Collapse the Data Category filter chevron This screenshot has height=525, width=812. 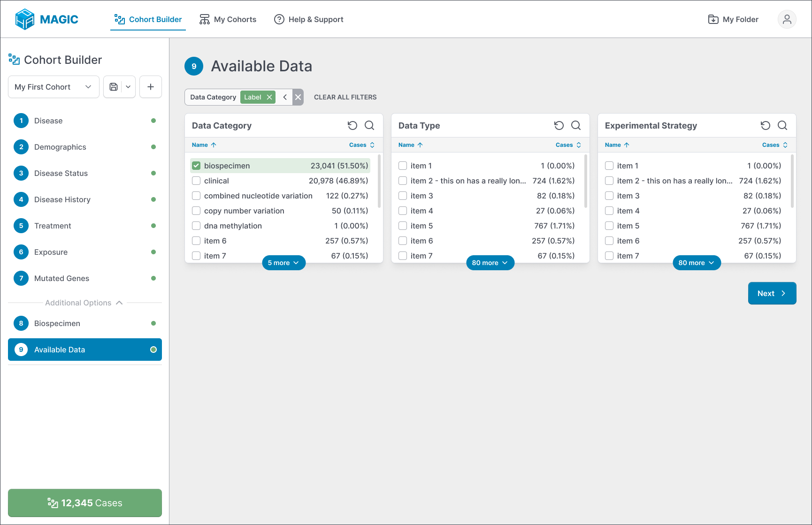(x=285, y=97)
